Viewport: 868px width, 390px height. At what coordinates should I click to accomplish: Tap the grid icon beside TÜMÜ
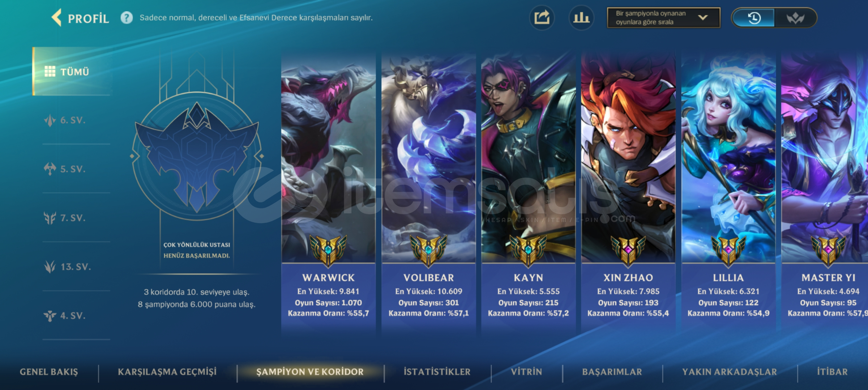(x=50, y=71)
